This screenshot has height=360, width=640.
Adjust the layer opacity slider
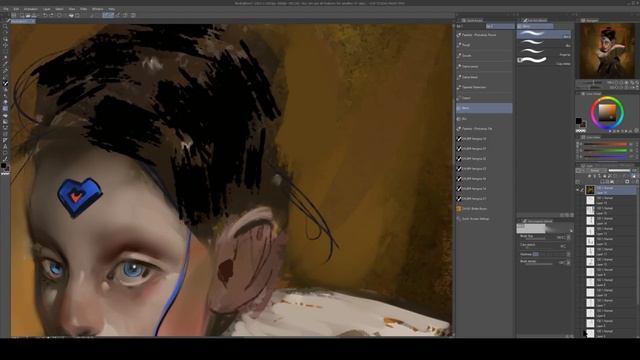pos(620,171)
